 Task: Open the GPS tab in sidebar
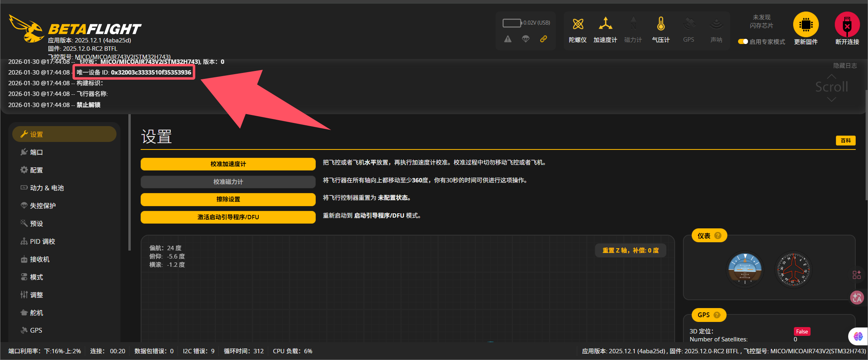(x=64, y=330)
